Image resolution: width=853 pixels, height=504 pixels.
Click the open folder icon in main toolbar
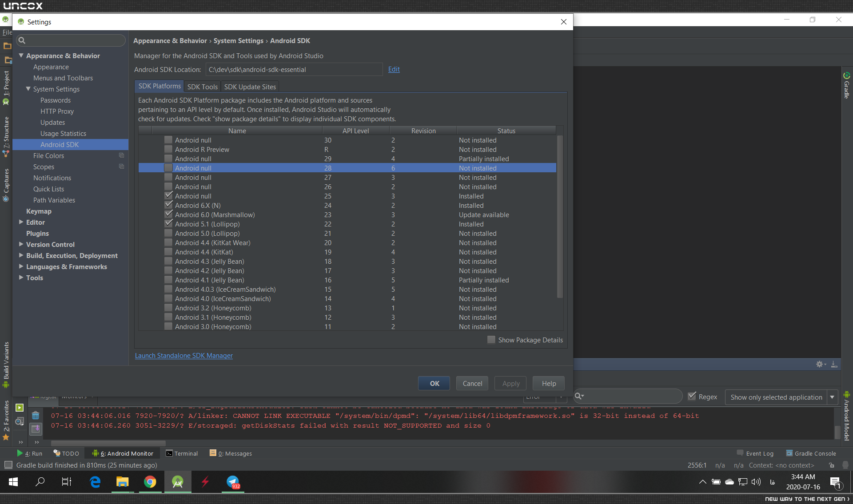7,46
